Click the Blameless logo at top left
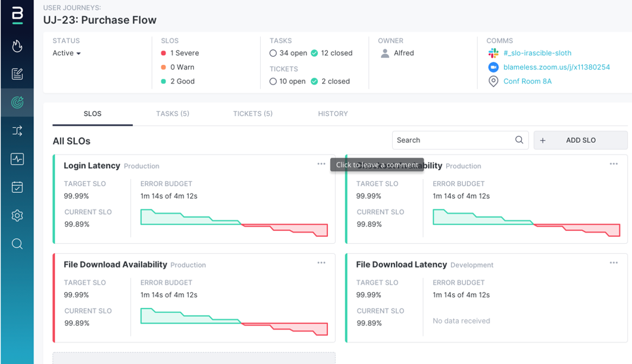The height and width of the screenshot is (364, 632). click(x=17, y=16)
